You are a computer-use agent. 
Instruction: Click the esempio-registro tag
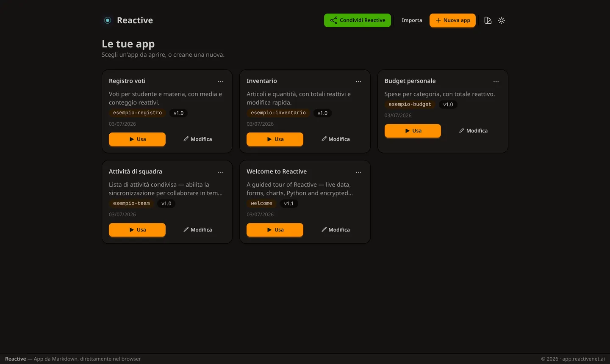[x=137, y=113]
